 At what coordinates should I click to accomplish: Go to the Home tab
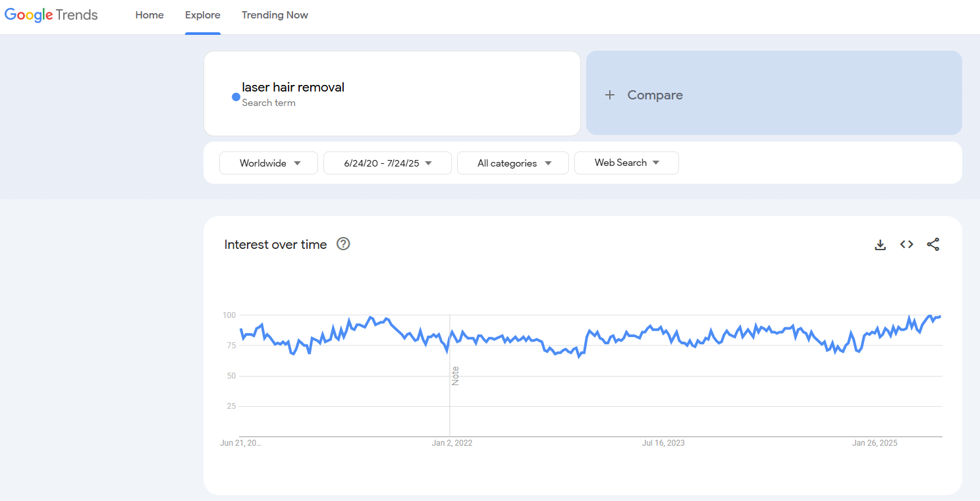pos(150,15)
